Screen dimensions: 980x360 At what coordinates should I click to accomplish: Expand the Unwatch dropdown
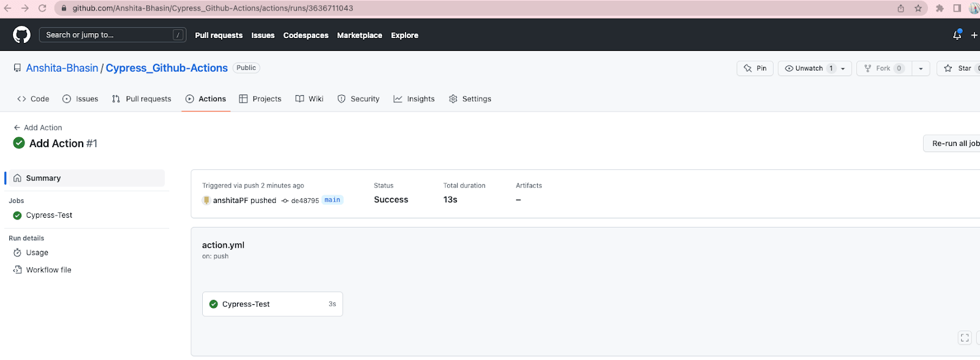click(843, 69)
